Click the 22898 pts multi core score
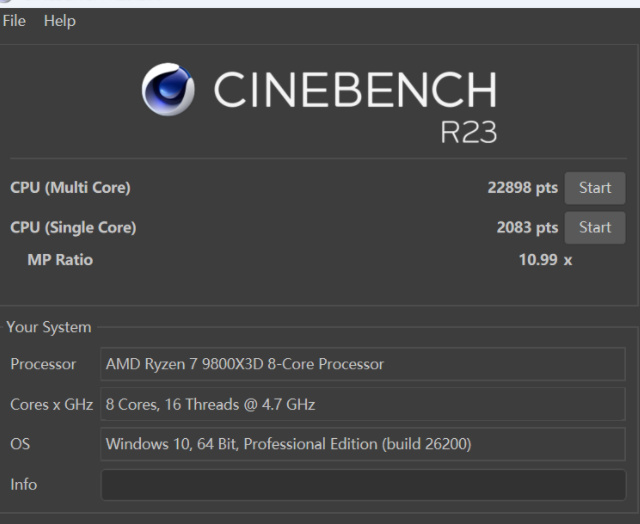The image size is (640, 524). pyautogui.click(x=522, y=188)
